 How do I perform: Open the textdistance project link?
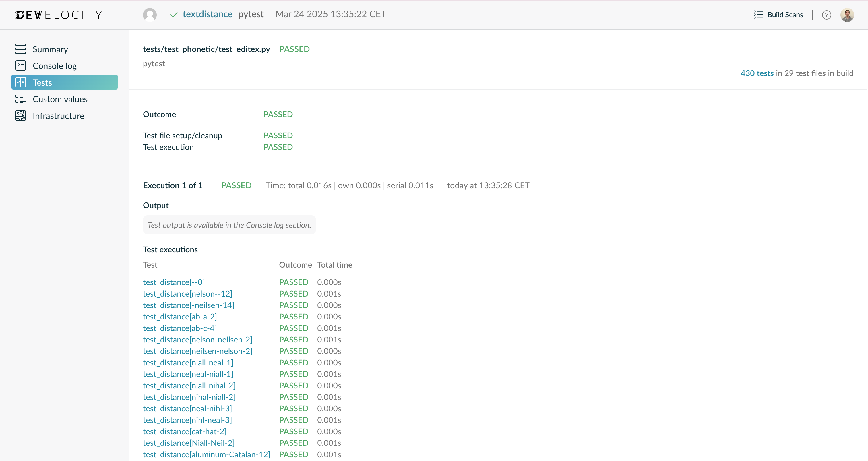207,14
